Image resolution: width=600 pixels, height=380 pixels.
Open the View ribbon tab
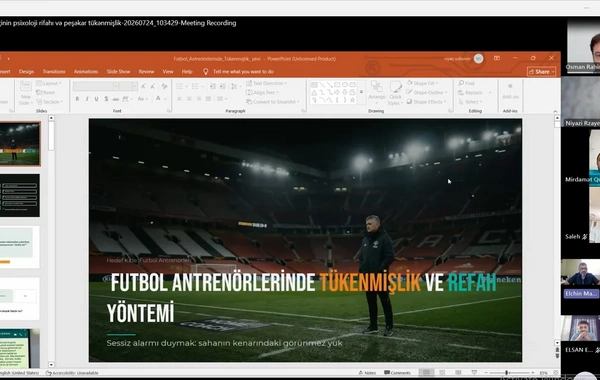click(168, 72)
